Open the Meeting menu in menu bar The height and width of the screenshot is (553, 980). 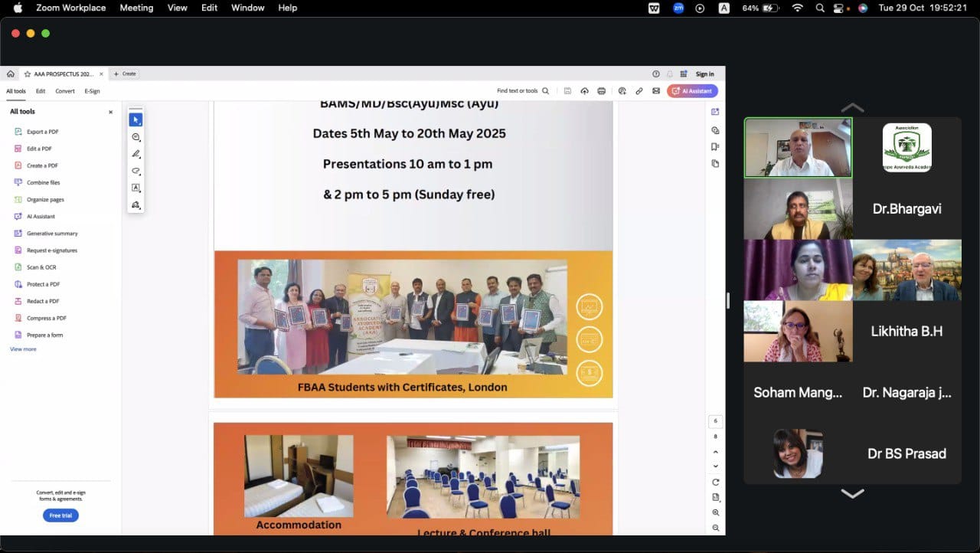pos(136,8)
